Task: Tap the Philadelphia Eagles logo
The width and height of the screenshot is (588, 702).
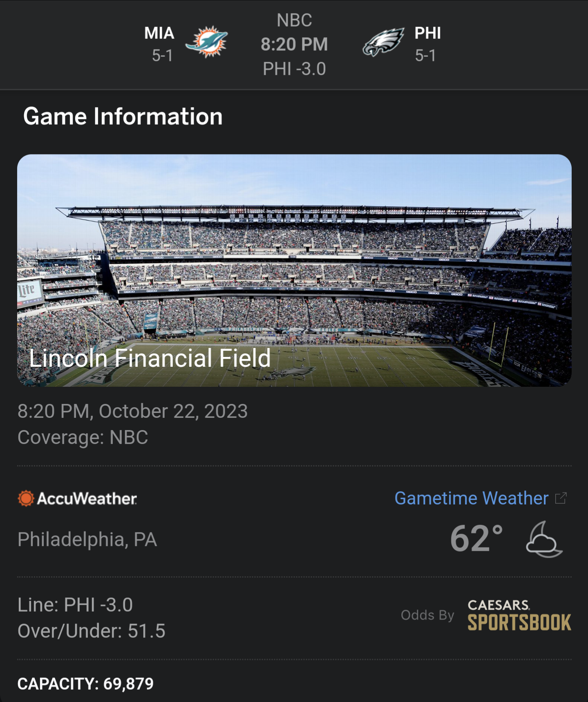Action: coord(383,42)
